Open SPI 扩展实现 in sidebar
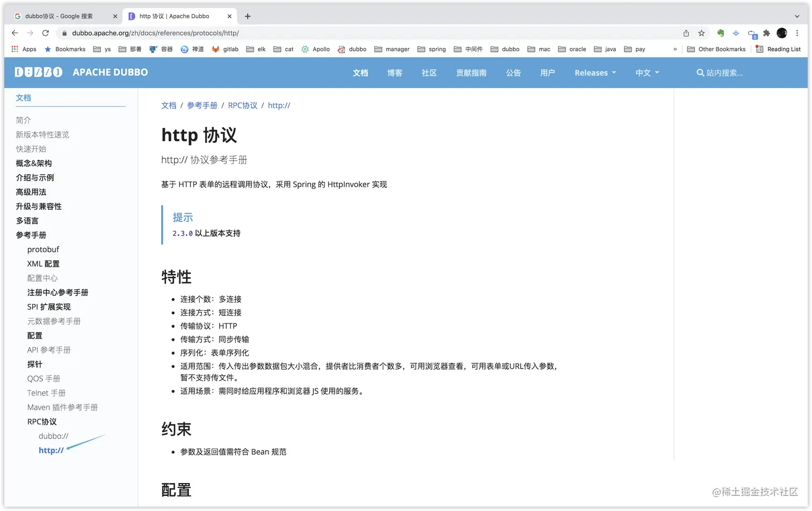The height and width of the screenshot is (511, 812). click(49, 307)
